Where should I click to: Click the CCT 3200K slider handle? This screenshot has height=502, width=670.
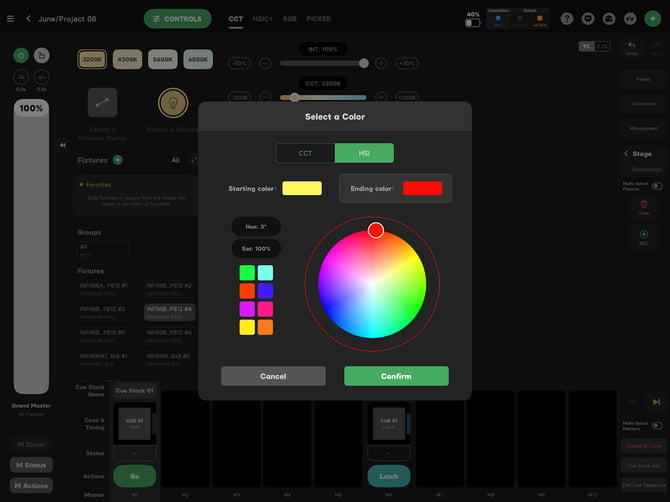(294, 97)
